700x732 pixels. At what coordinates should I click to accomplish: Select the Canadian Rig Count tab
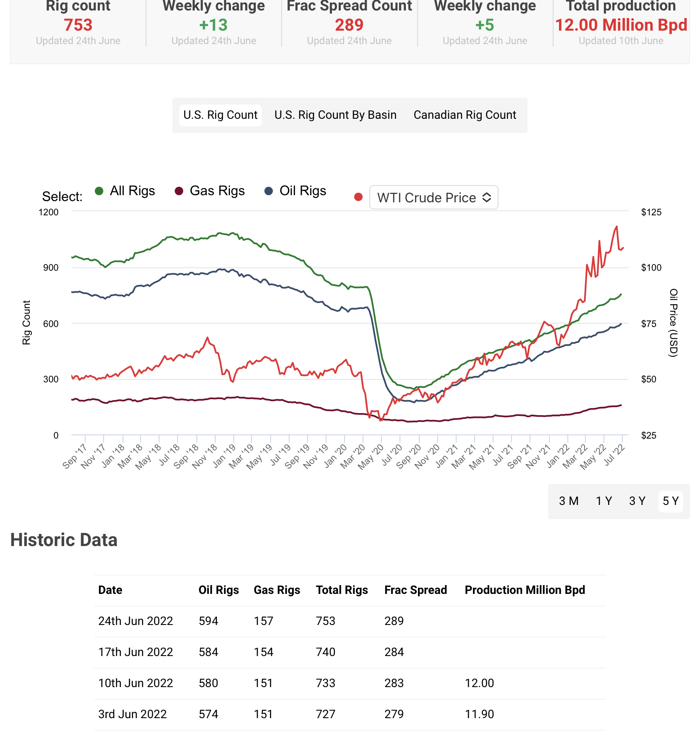(465, 115)
